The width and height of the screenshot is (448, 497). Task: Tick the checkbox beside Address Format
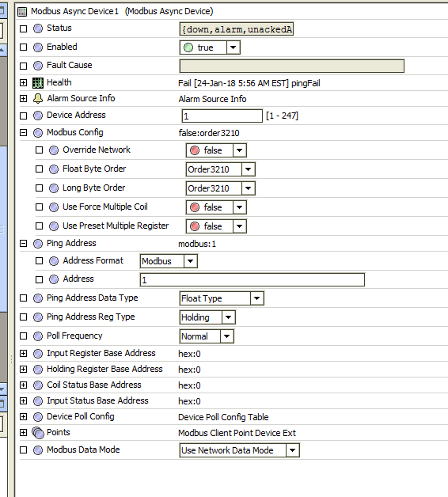pos(39,261)
